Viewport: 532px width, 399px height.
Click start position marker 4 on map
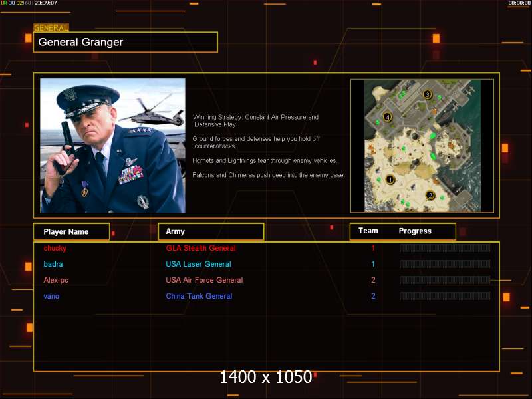click(x=388, y=117)
